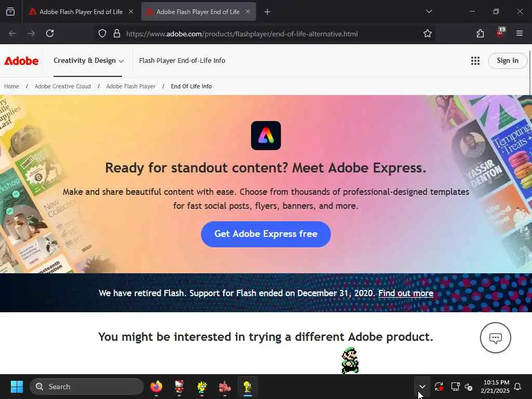
Task: Bookmark this page with the star icon
Action: [428, 34]
